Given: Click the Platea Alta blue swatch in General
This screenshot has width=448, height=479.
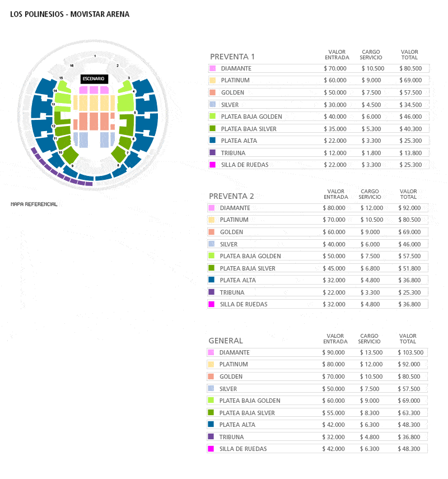Looking at the screenshot, I should click(x=211, y=424).
